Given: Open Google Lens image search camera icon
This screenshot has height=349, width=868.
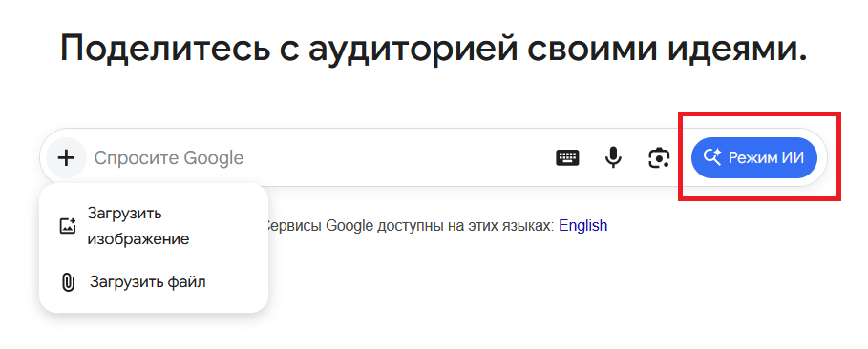Looking at the screenshot, I should point(659,158).
